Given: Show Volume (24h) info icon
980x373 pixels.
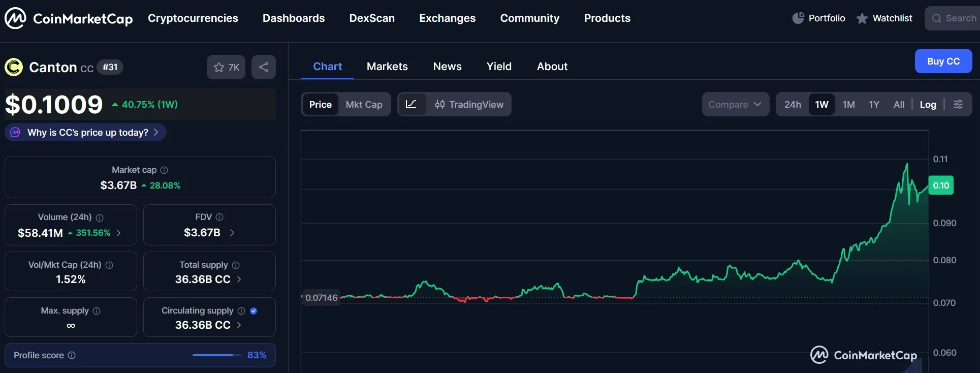Looking at the screenshot, I should (100, 217).
